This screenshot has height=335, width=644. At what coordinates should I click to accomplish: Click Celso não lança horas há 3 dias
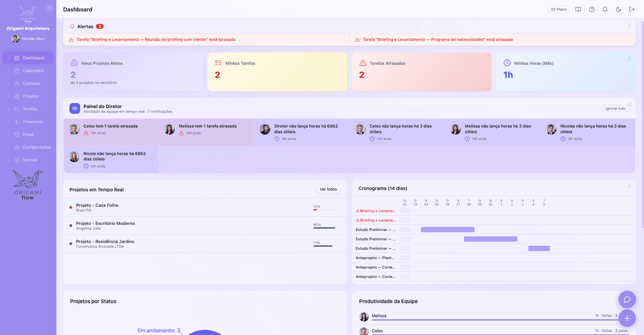point(397,132)
